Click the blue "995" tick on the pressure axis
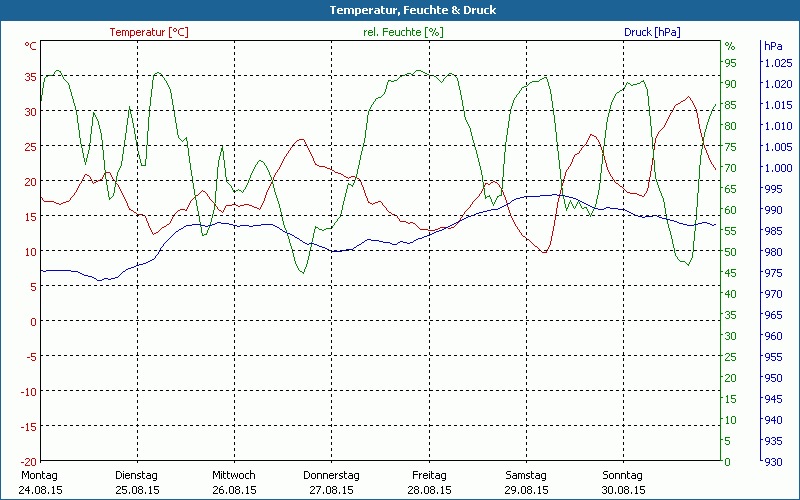800x500 pixels. (x=773, y=189)
